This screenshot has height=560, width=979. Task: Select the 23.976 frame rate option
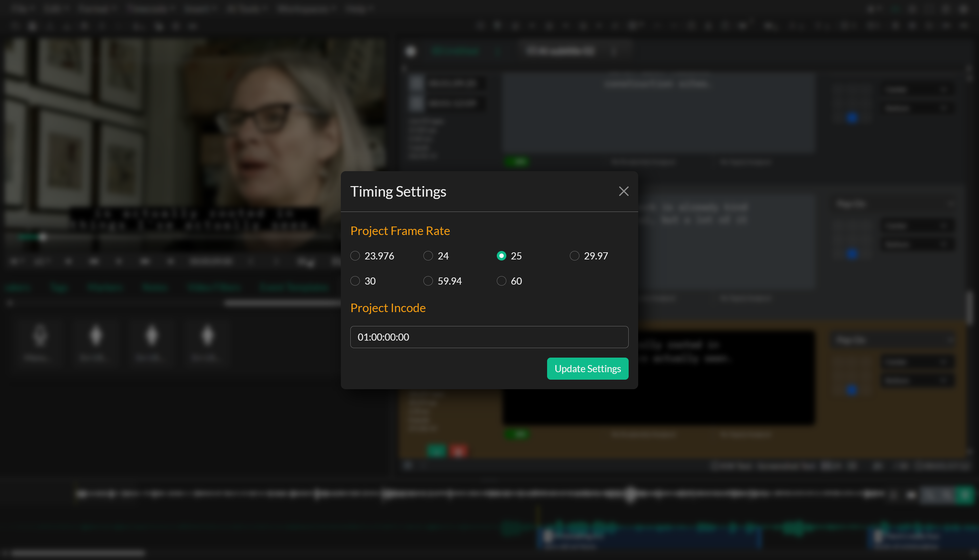355,256
